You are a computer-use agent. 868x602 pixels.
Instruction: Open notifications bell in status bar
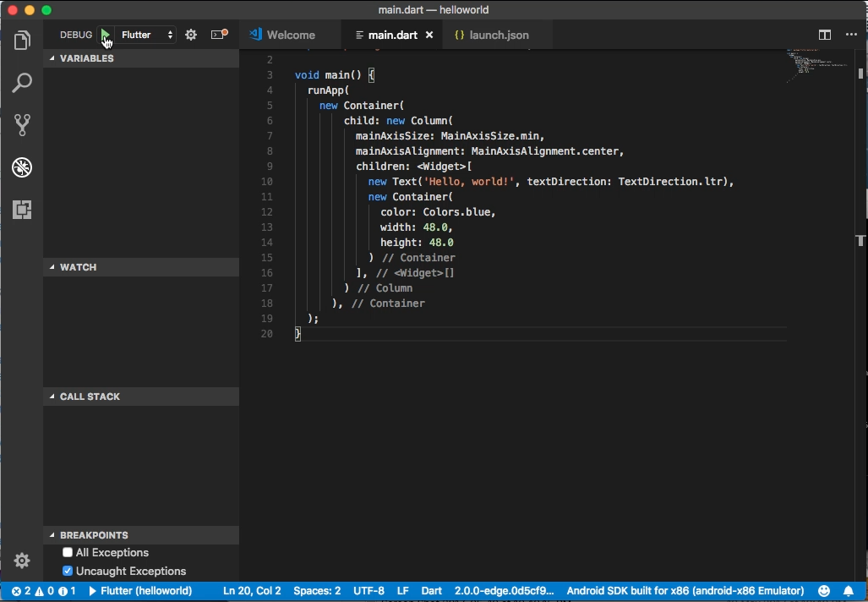(x=849, y=591)
